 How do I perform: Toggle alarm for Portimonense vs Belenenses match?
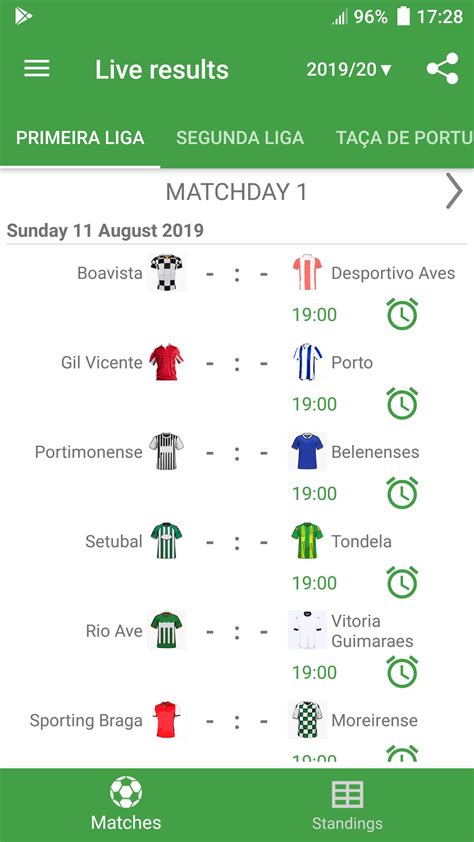click(403, 493)
